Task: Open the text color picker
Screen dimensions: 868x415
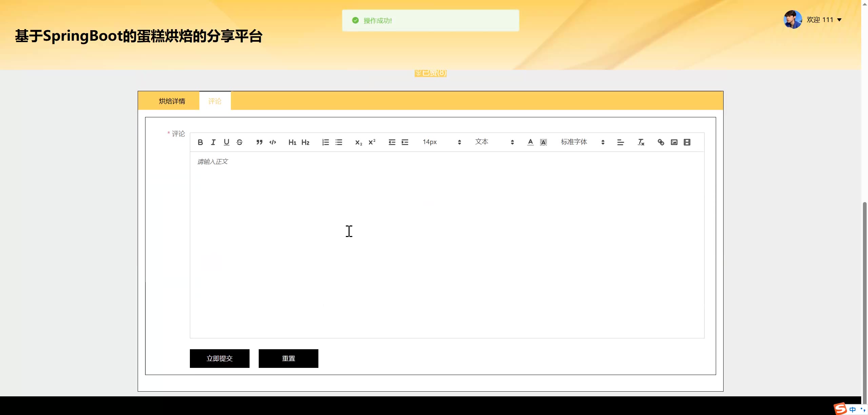Action: 530,142
